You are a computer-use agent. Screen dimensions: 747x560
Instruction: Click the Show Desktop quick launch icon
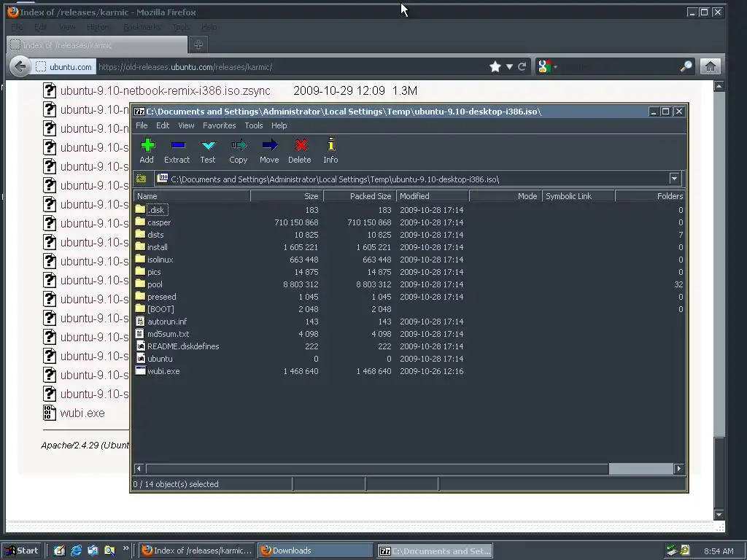pos(60,551)
